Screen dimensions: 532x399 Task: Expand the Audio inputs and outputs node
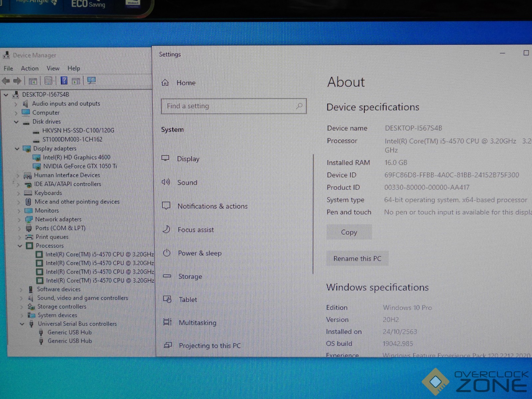coord(16,104)
